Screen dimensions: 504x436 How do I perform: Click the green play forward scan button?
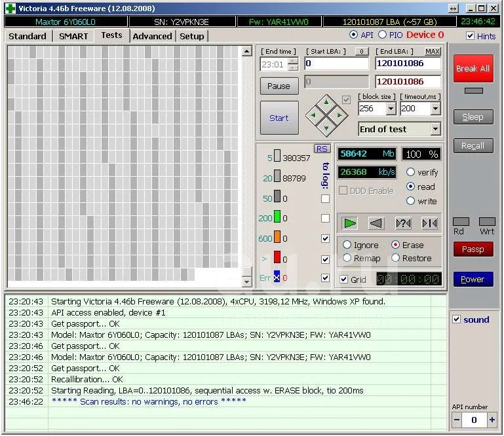click(350, 223)
